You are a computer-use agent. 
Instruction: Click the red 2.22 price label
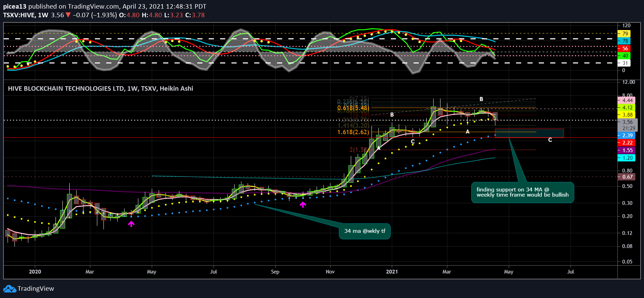click(x=626, y=143)
